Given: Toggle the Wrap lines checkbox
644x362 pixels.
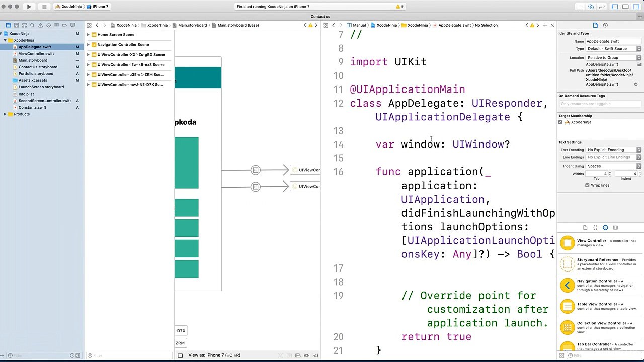Looking at the screenshot, I should [587, 185].
